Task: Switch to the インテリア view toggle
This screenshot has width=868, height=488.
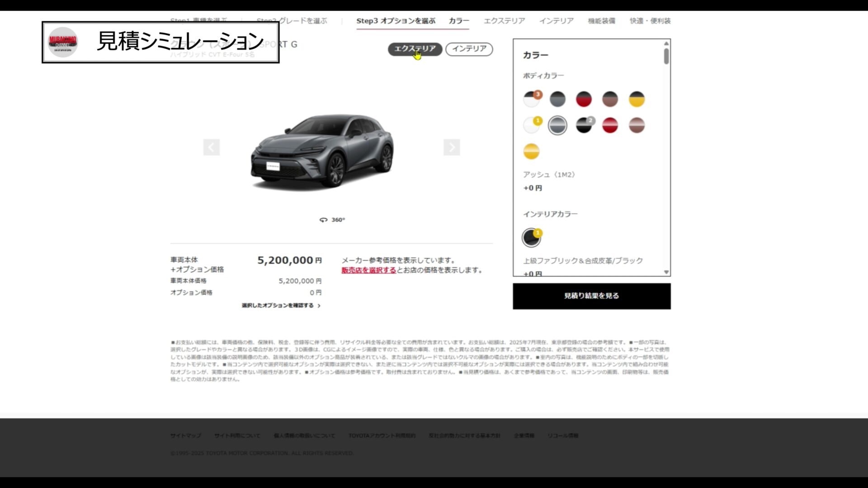Action: point(469,49)
